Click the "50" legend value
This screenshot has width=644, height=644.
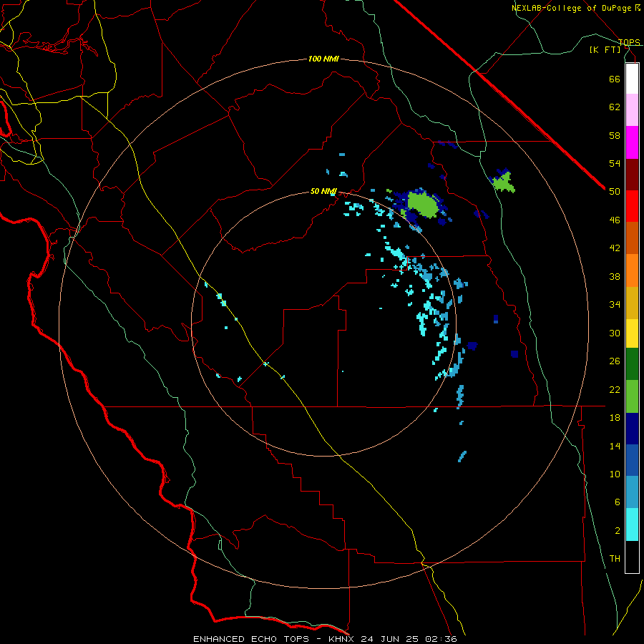click(x=615, y=192)
